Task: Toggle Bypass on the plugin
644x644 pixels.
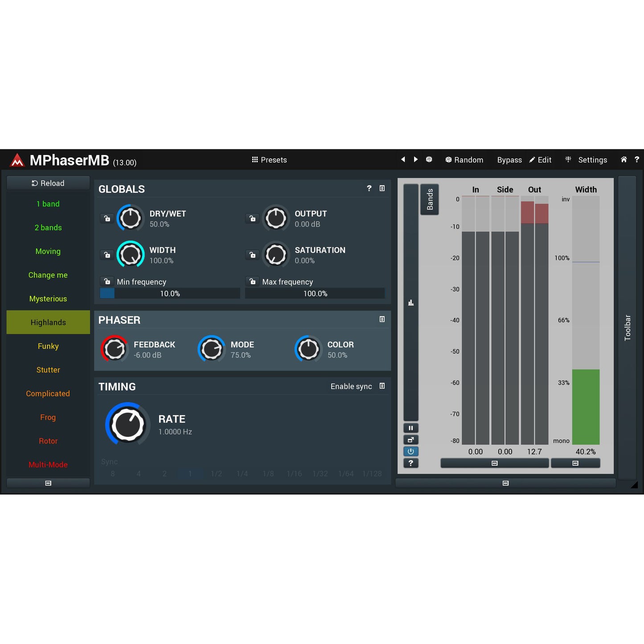Action: click(509, 160)
